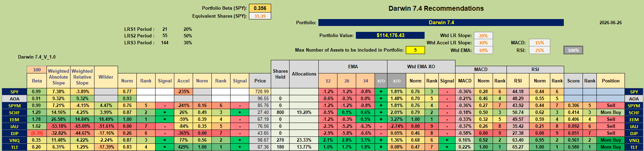The image size is (644, 151).
Task: Select the IAU ticker label on right side
Action: click(634, 126)
